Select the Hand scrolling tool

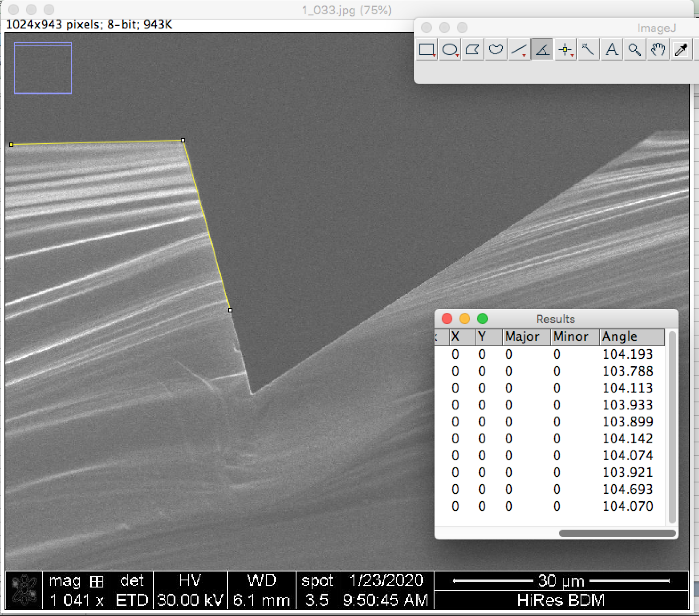coord(658,49)
